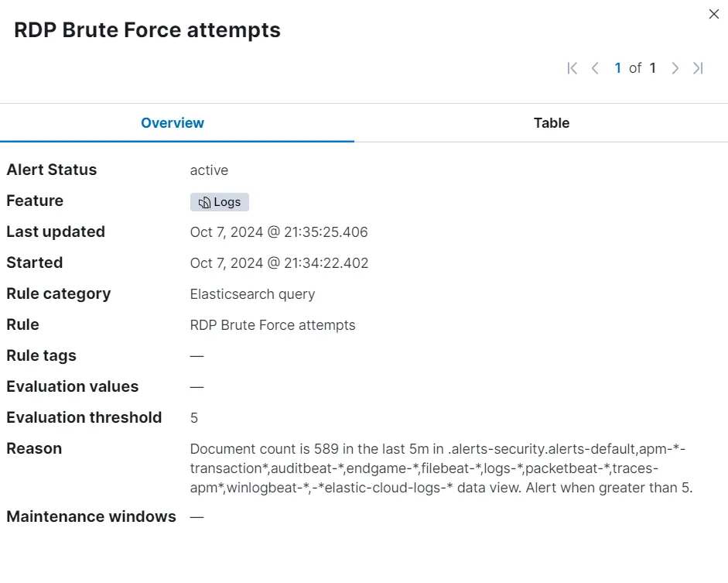Viewport: 728px width, 583px height.
Task: Select the Evaluation threshold value 5
Action: pos(193,418)
